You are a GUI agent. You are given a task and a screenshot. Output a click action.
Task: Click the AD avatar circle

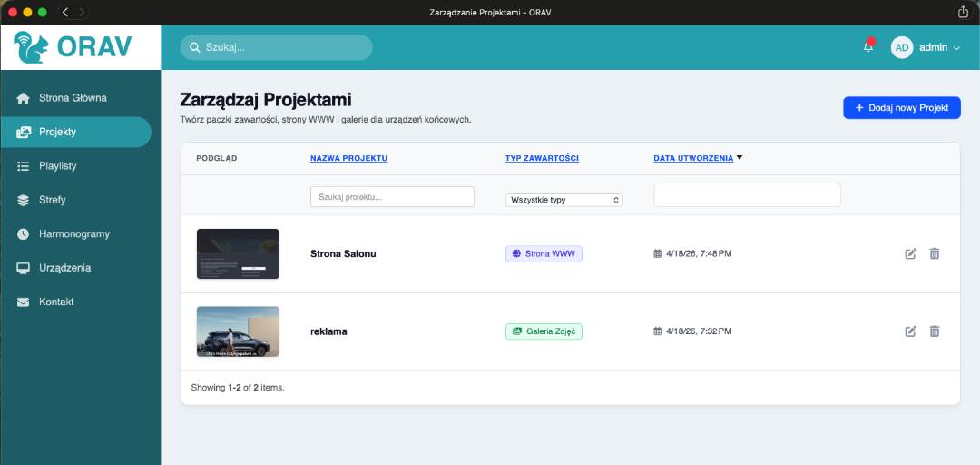pos(902,47)
